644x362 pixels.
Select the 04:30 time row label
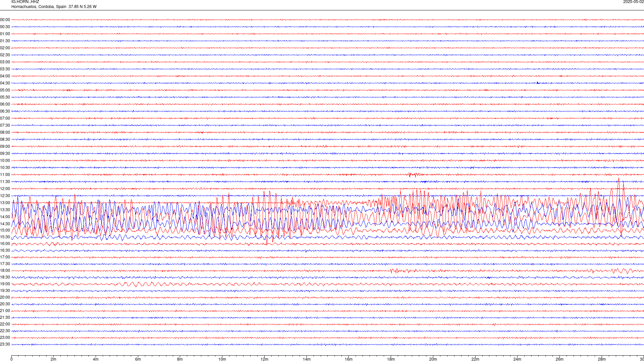coord(5,83)
